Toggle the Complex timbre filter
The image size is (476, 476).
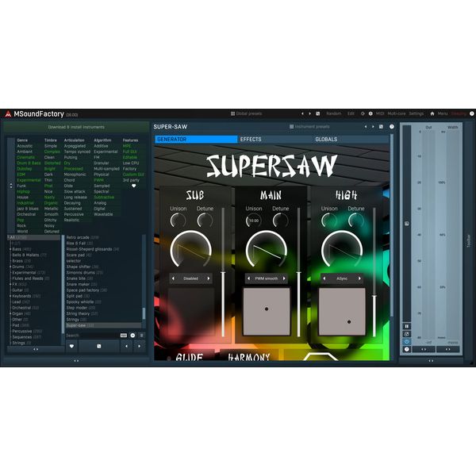pos(52,152)
